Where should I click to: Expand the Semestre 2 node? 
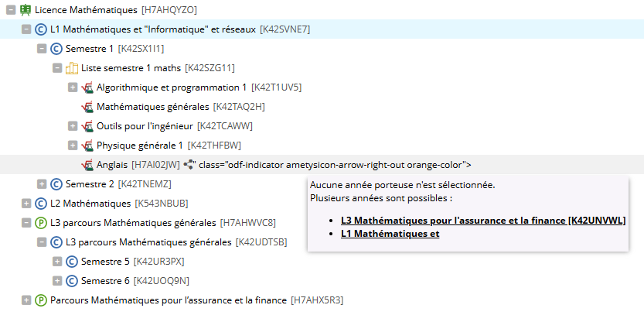pyautogui.click(x=42, y=184)
